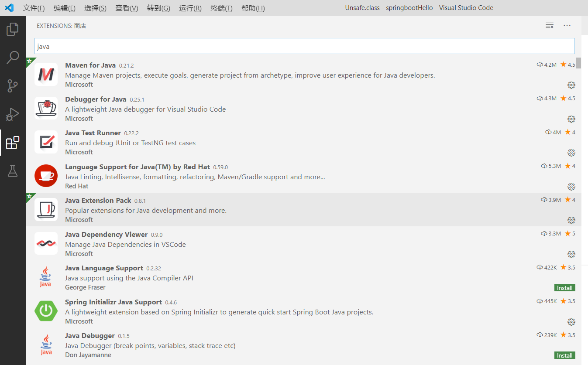Click George Fraser publisher name
The height and width of the screenshot is (365, 588).
tap(85, 287)
